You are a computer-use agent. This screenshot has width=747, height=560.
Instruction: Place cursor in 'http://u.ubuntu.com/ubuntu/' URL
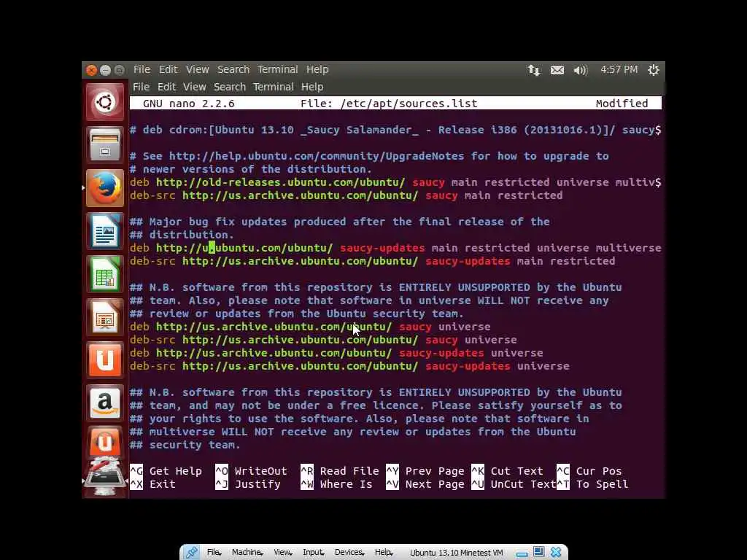[x=244, y=248]
